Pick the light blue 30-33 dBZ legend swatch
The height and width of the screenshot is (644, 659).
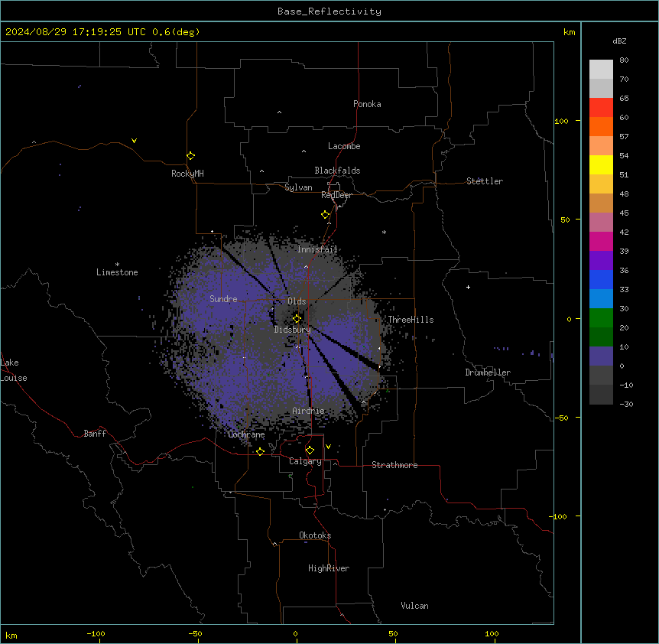(601, 298)
